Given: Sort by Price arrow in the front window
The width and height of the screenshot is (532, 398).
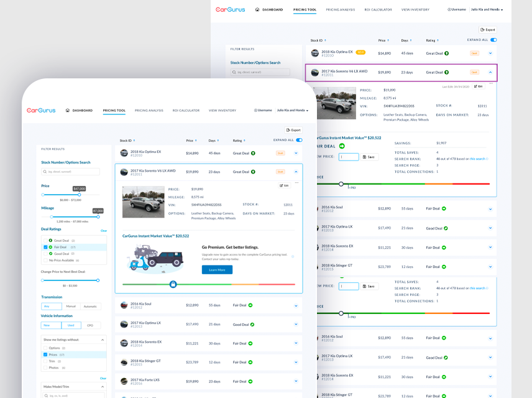Looking at the screenshot, I should [x=196, y=141].
